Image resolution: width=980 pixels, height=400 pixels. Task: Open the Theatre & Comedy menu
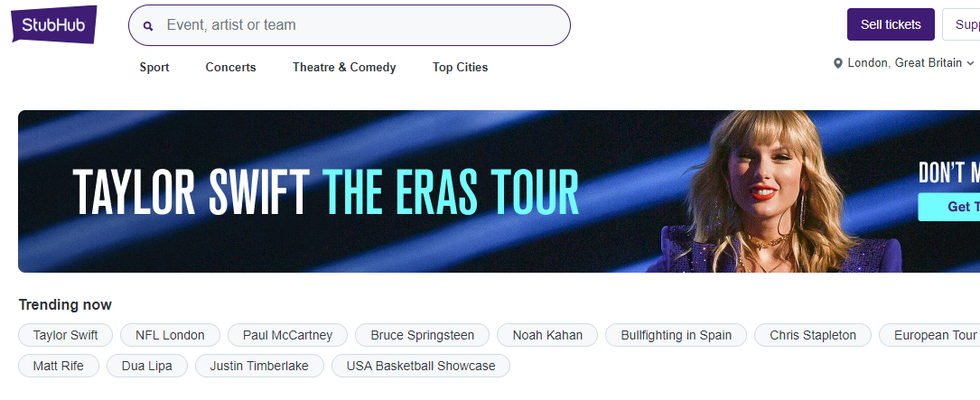coord(344,67)
